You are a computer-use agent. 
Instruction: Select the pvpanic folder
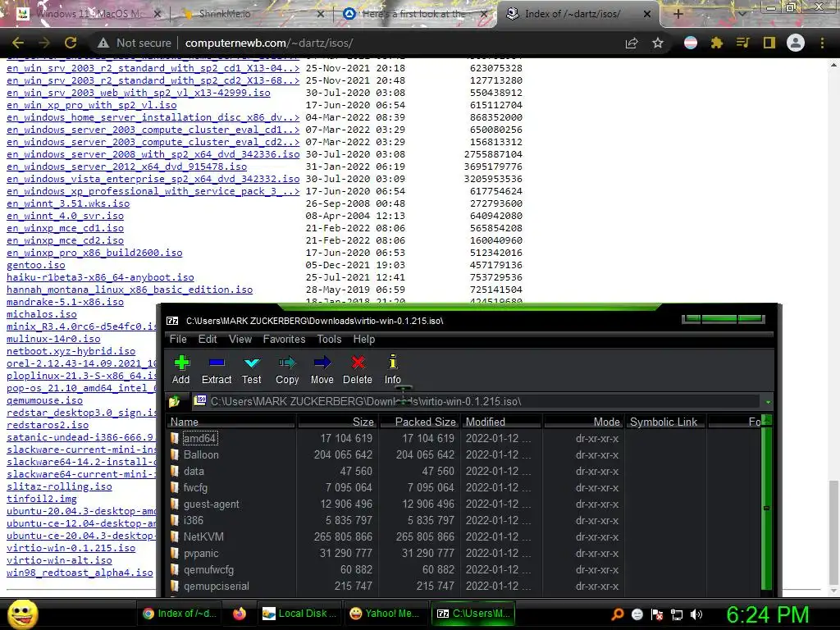click(x=201, y=554)
